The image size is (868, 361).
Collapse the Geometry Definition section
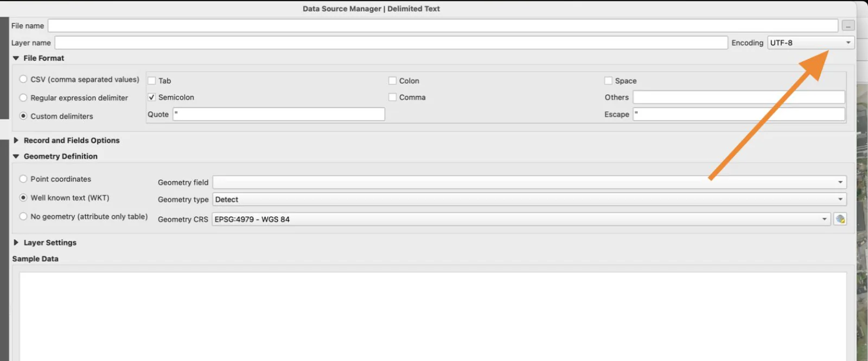pos(16,156)
